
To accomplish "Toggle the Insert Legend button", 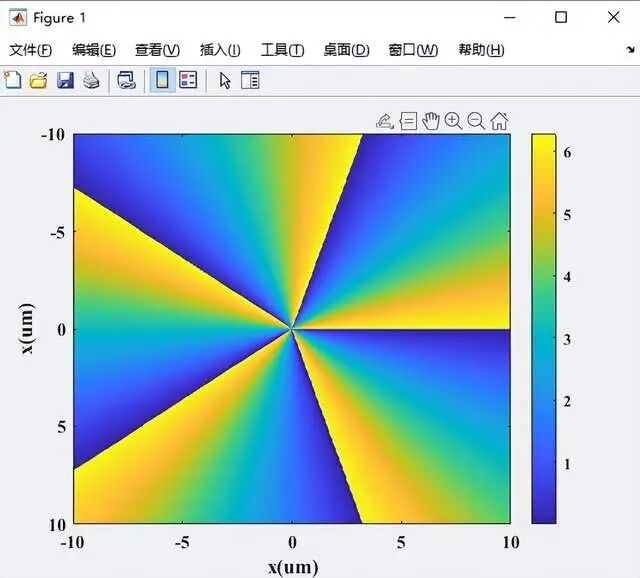I will (x=188, y=81).
